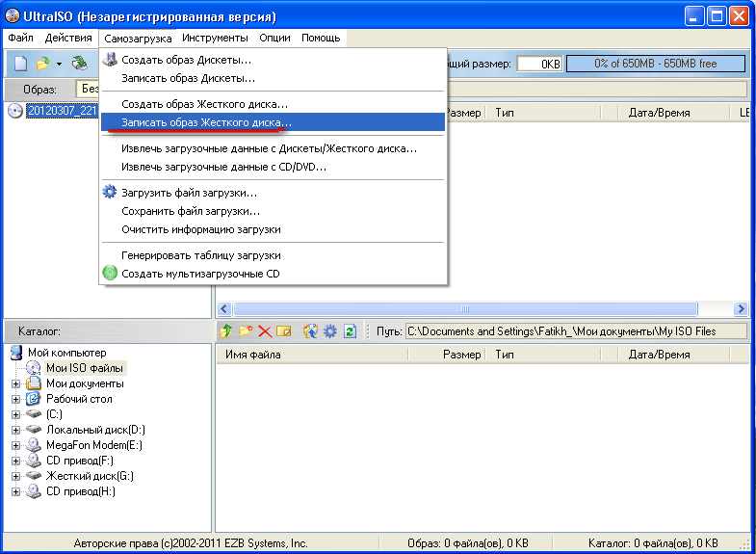The height and width of the screenshot is (554, 756).
Task: Click the scroll left arrow in image pane
Action: click(x=224, y=308)
